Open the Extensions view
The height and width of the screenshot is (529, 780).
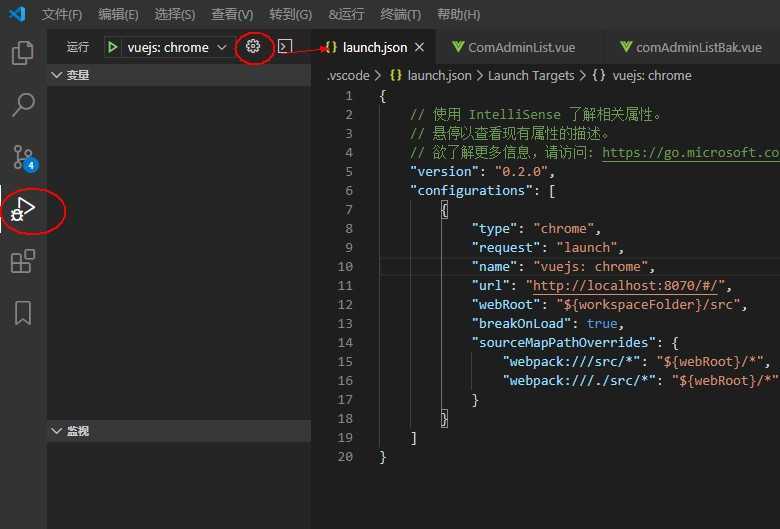point(23,261)
